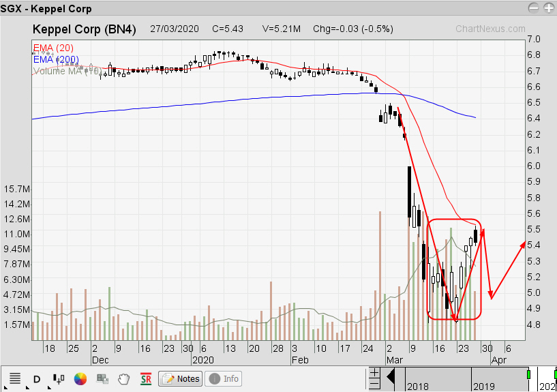Select the EMA (20) indicator label
The width and height of the screenshot is (557, 392).
[x=53, y=48]
